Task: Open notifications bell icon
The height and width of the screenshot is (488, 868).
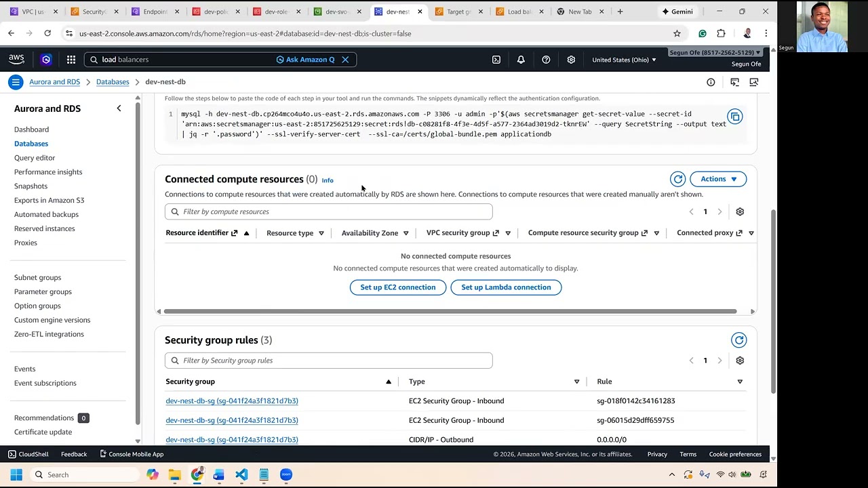Action: [x=521, y=60]
